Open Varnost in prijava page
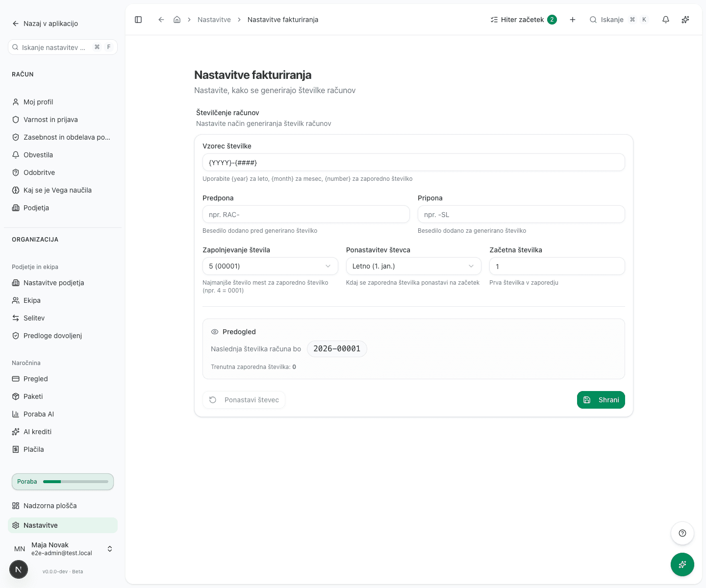This screenshot has height=588, width=706. click(x=63, y=120)
